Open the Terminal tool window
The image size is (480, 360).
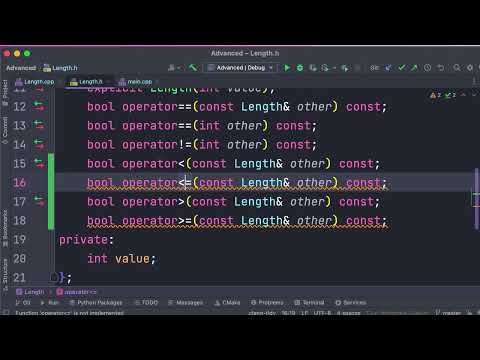[x=310, y=303]
